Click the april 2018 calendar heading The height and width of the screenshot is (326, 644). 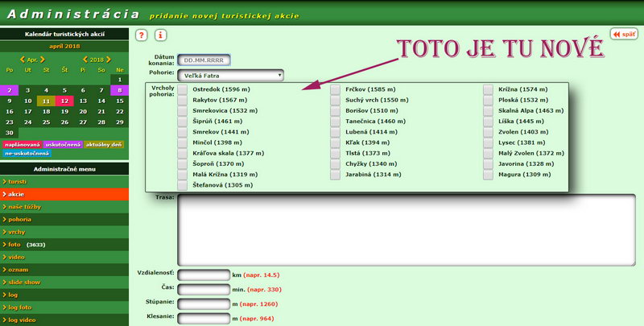pyautogui.click(x=64, y=47)
